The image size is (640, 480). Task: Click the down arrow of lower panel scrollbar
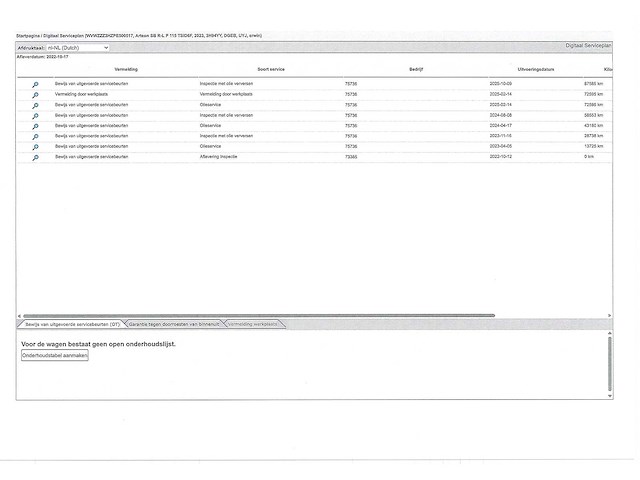[x=610, y=396]
